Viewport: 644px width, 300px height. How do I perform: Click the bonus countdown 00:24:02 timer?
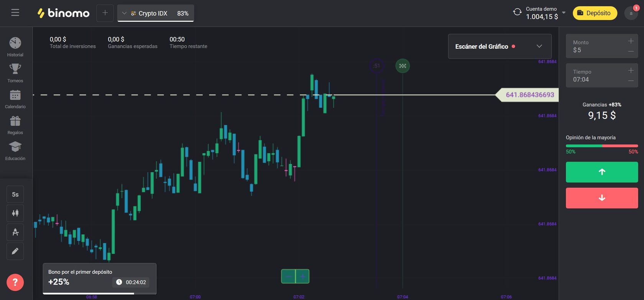pos(131,282)
